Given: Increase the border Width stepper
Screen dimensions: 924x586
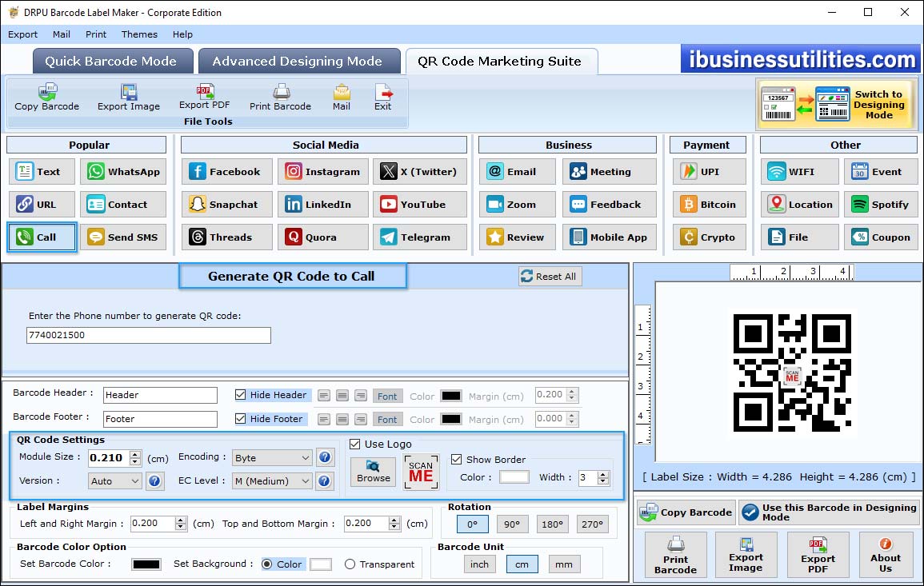Looking at the screenshot, I should click(x=603, y=474).
